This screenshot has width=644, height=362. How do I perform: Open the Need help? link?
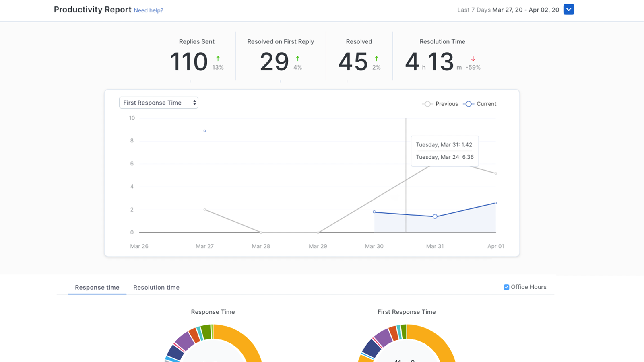149,10
